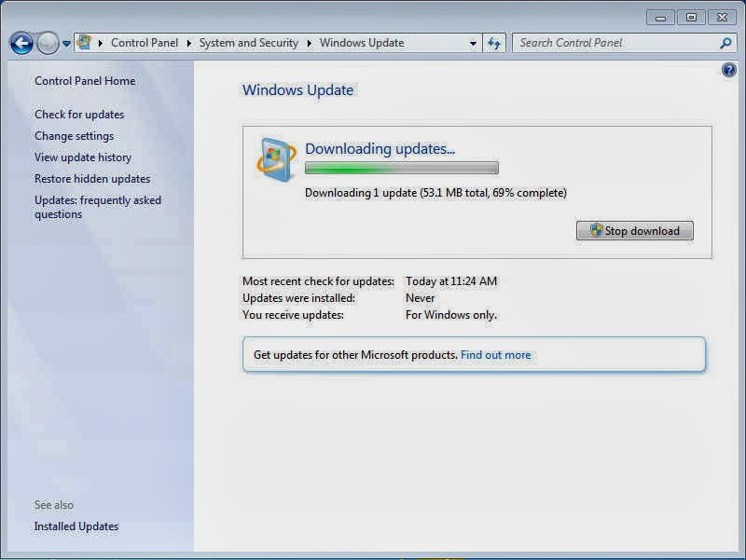The height and width of the screenshot is (560, 746).
Task: Click the shield icon on Stop download
Action: [596, 230]
